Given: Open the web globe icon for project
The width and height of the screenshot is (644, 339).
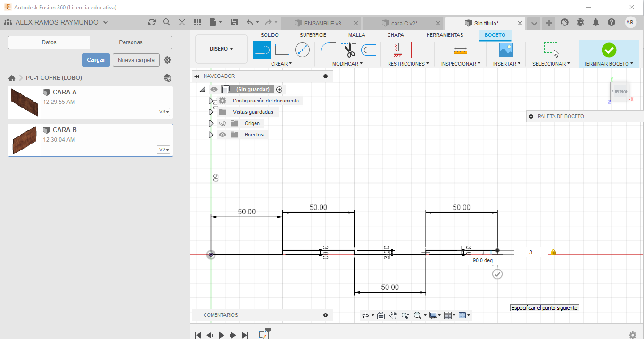Looking at the screenshot, I should pos(167,78).
